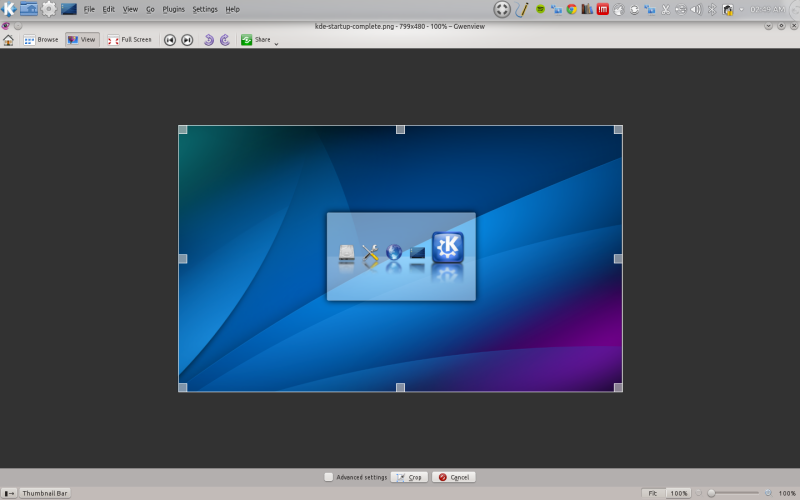This screenshot has height=500, width=800.
Task: Open Chrome icon in system tray
Action: pyautogui.click(x=571, y=9)
